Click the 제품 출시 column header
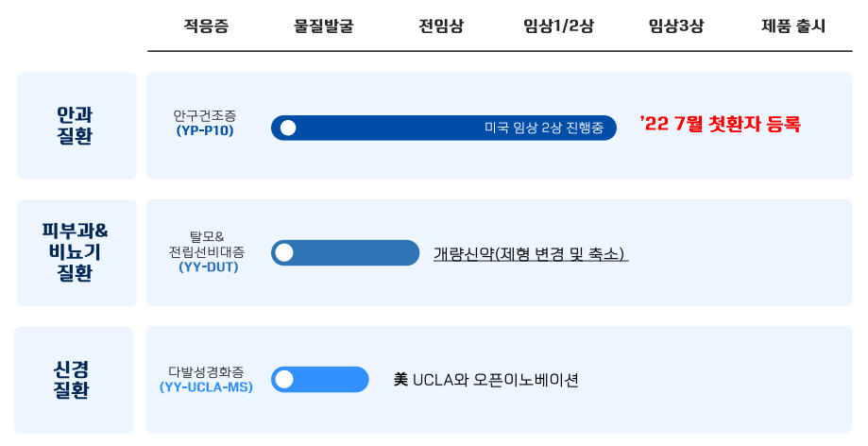Image resolution: width=868 pixels, height=446 pixels. pyautogui.click(x=793, y=26)
